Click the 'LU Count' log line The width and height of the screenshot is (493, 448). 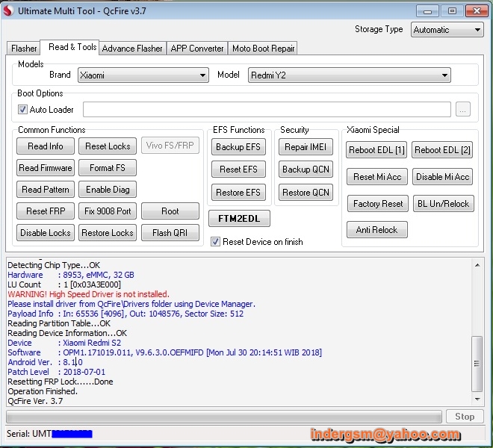[64, 284]
